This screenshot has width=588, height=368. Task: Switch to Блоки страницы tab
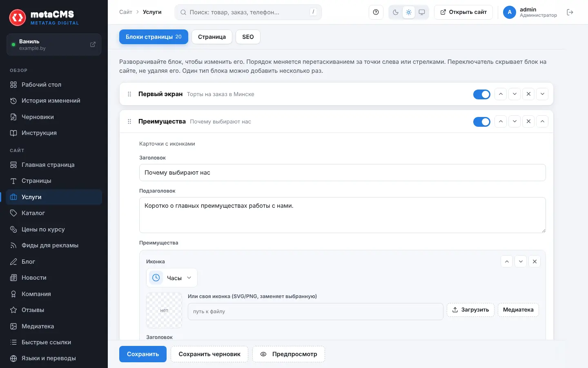pos(154,37)
